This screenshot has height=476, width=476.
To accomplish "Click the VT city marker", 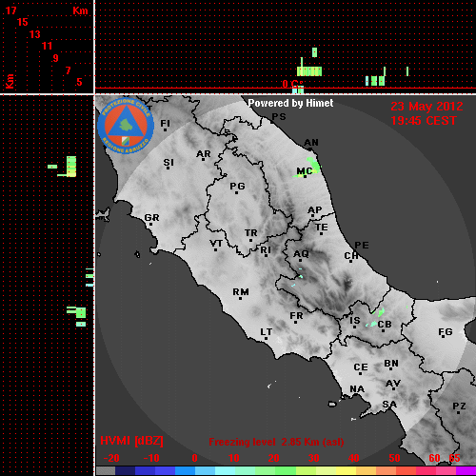I will point(215,250).
